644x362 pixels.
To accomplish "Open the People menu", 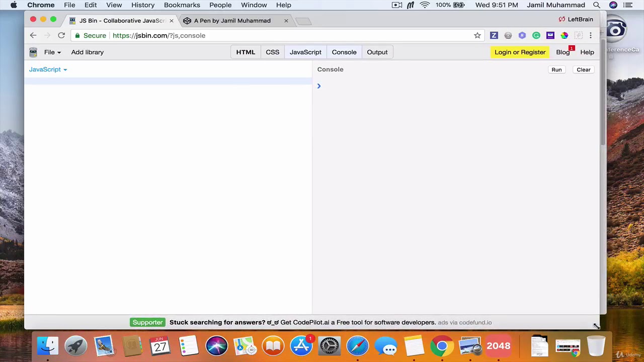I will pos(220,5).
